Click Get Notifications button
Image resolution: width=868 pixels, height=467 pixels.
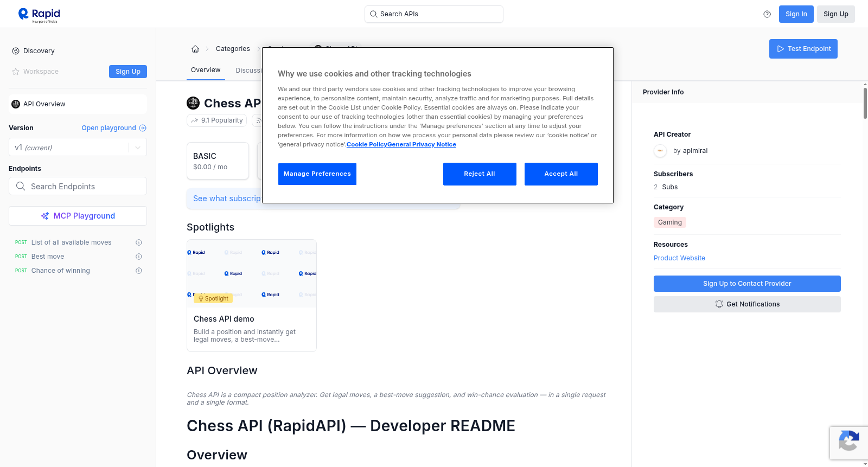coord(747,304)
